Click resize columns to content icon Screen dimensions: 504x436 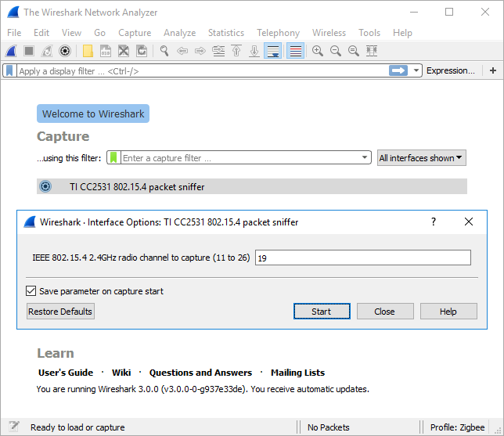click(x=372, y=51)
